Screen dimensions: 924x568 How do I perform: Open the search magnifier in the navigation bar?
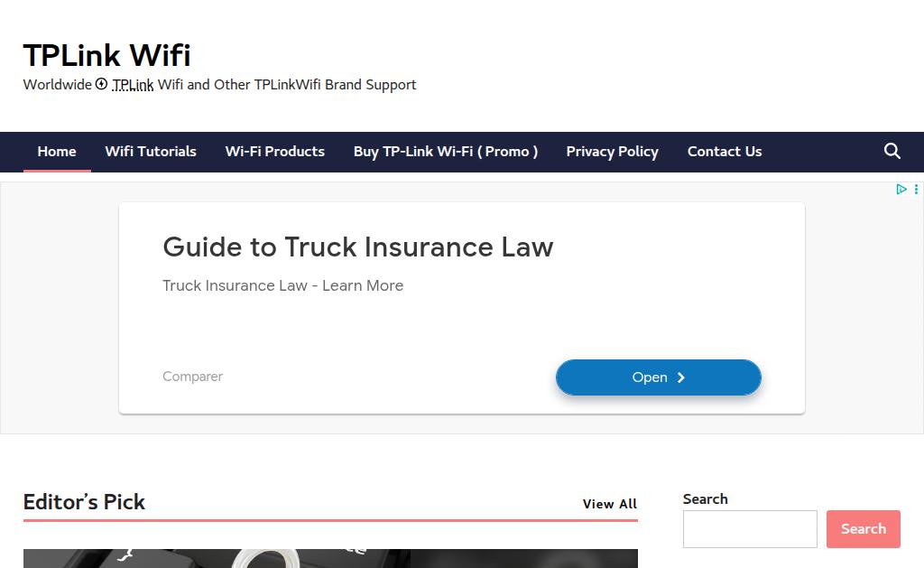[892, 152]
